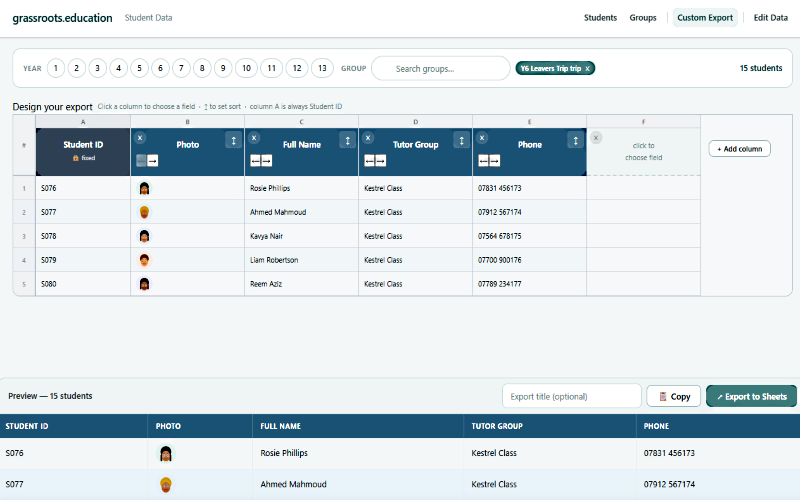This screenshot has height=500, width=800.
Task: Copy the export preview
Action: tap(673, 396)
